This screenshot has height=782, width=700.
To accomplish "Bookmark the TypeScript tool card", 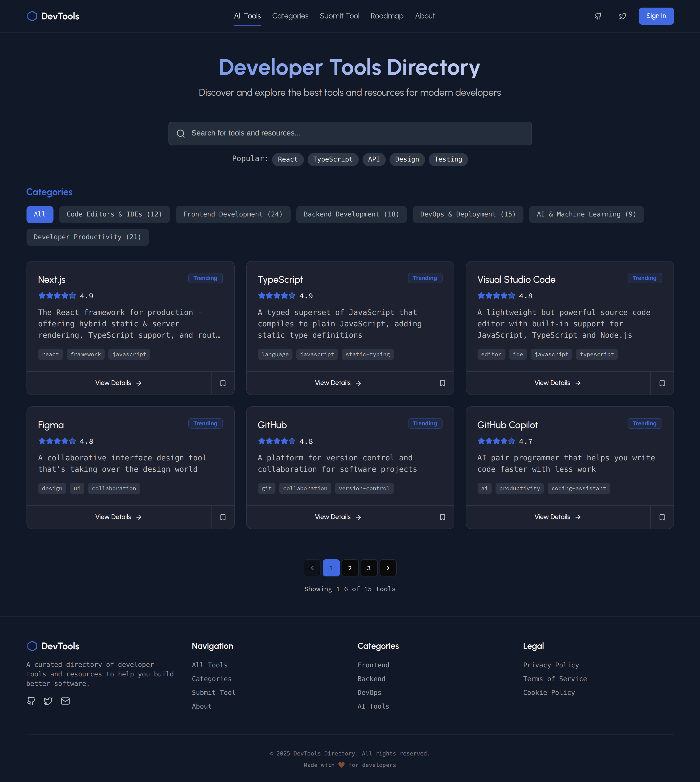I will (x=442, y=383).
